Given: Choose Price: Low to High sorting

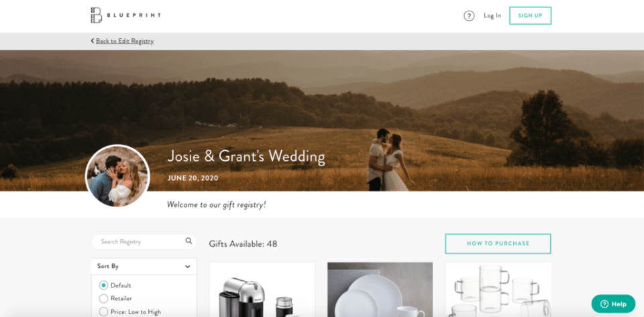Looking at the screenshot, I should click(x=130, y=312).
